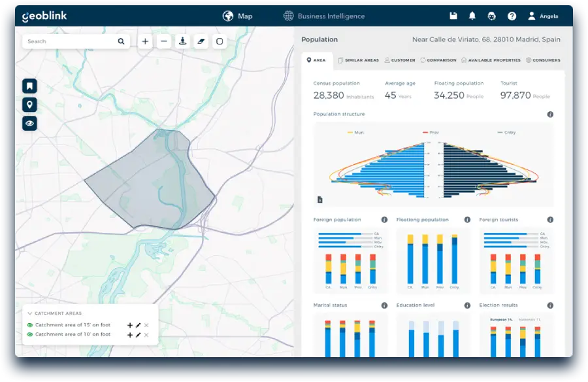Select the location pin tool on the sidebar
The width and height of the screenshot is (588, 382).
(29, 105)
